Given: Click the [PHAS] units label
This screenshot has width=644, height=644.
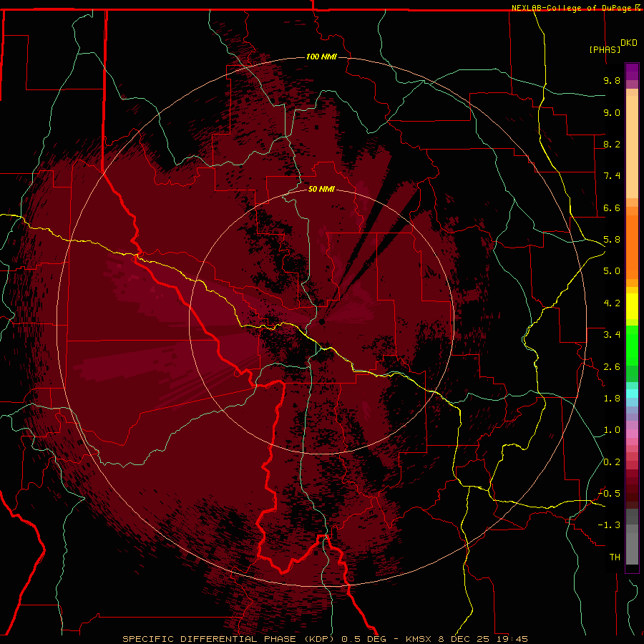Looking at the screenshot, I should click(x=605, y=49).
